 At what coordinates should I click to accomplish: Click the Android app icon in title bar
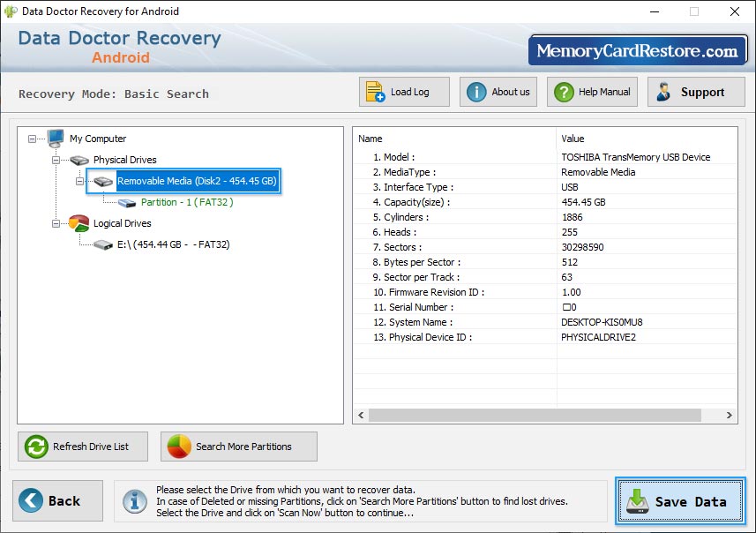pyautogui.click(x=11, y=11)
